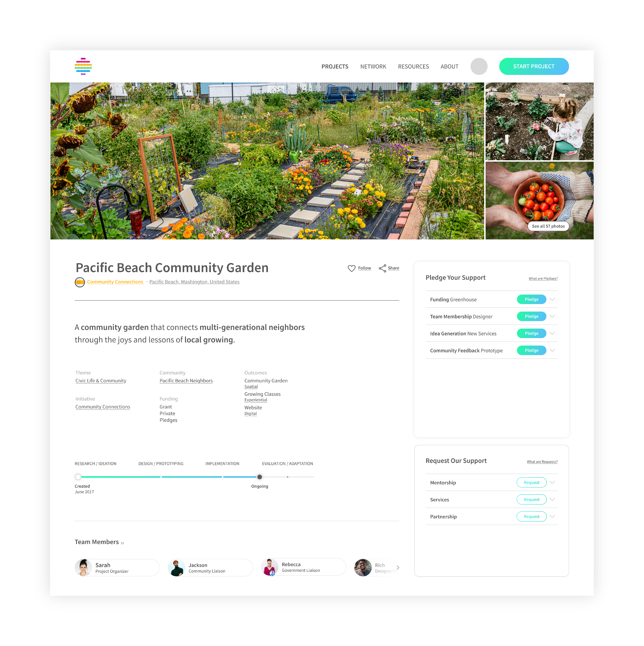Expand the Idea Generation New Services row
The height and width of the screenshot is (646, 644).
click(x=552, y=333)
